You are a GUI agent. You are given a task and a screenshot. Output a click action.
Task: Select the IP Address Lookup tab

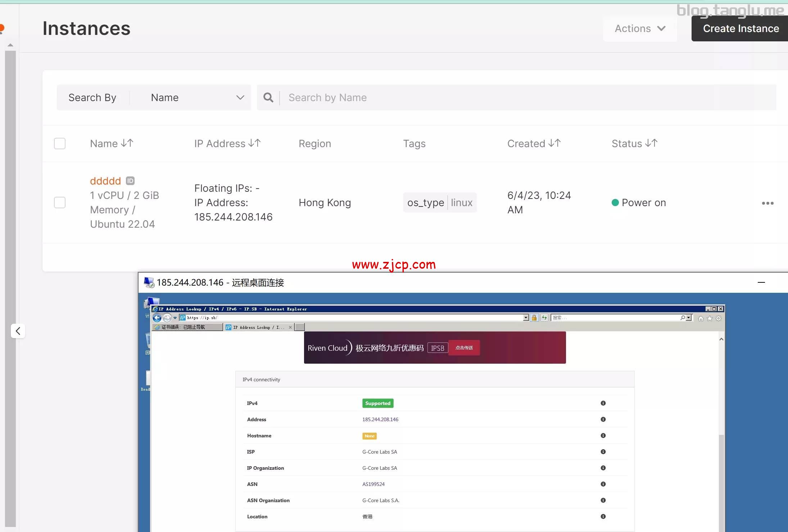(257, 327)
